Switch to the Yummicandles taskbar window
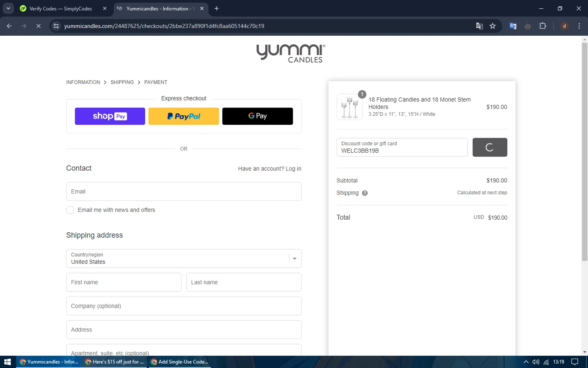The height and width of the screenshot is (368, 588). coord(49,362)
